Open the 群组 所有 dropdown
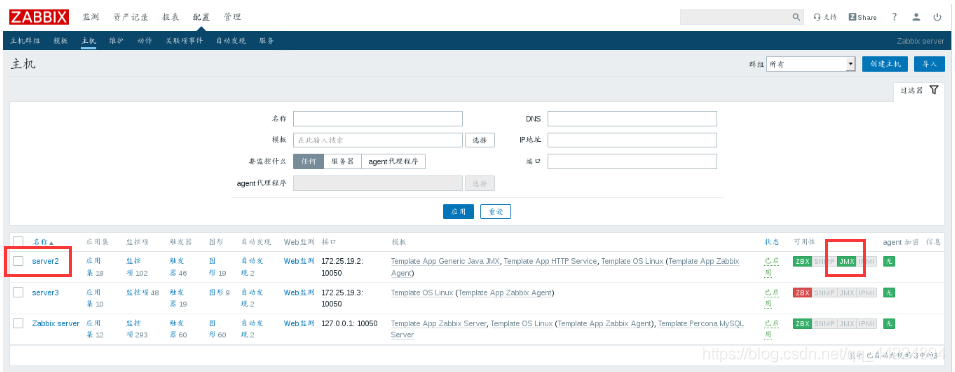This screenshot has width=955, height=372. click(x=811, y=64)
